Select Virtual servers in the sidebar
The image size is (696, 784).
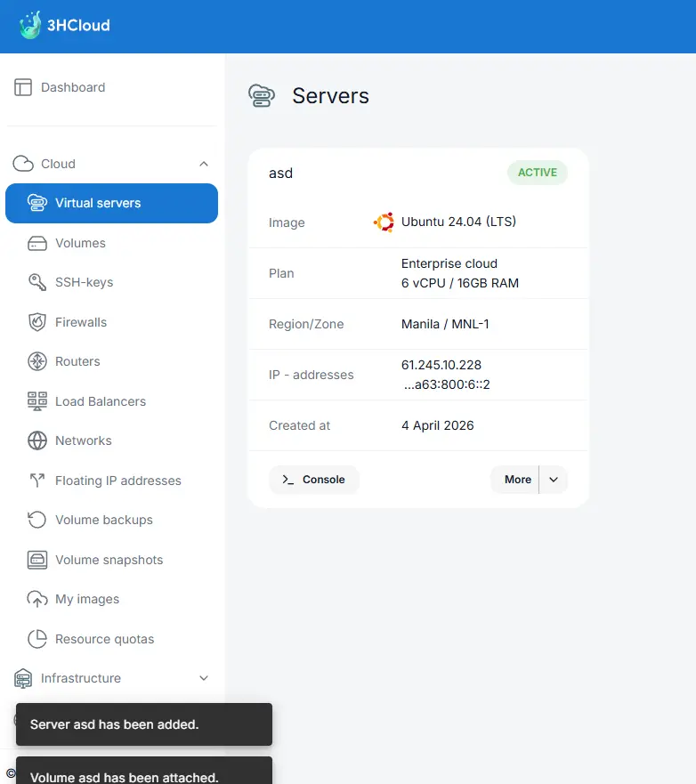coord(111,203)
